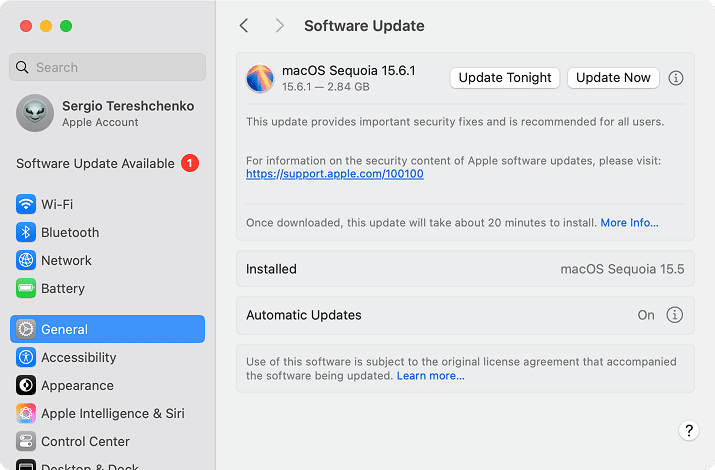Click the Battery icon in sidebar

coord(26,288)
